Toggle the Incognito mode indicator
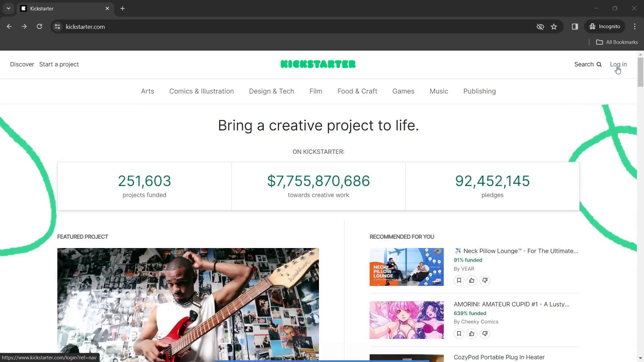 tap(606, 26)
